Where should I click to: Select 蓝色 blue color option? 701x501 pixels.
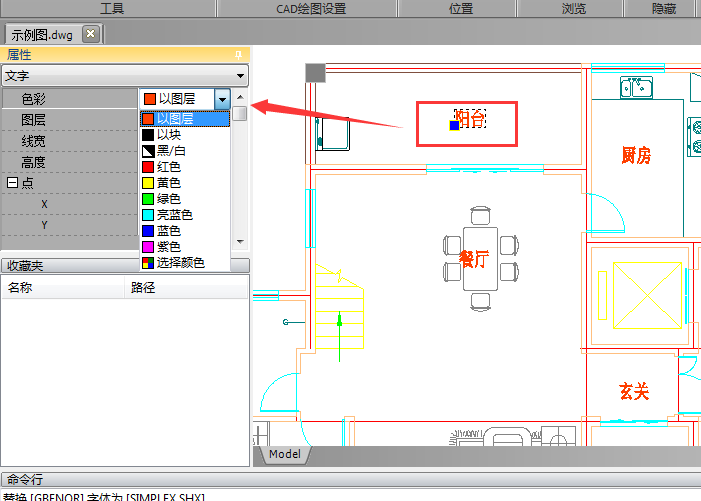click(168, 231)
